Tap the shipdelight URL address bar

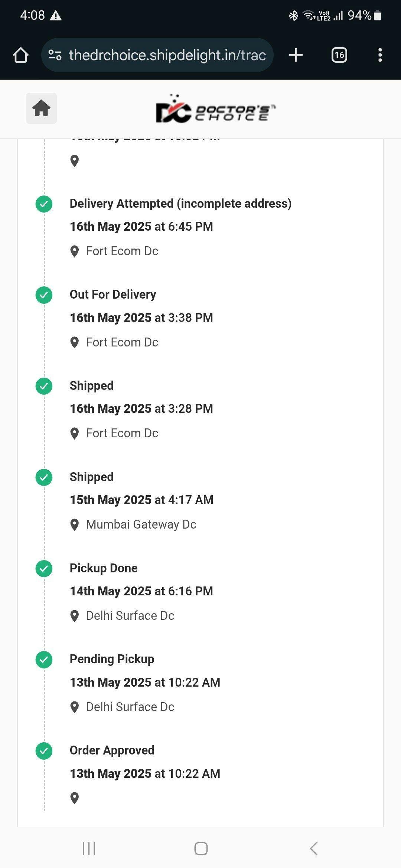[x=167, y=55]
